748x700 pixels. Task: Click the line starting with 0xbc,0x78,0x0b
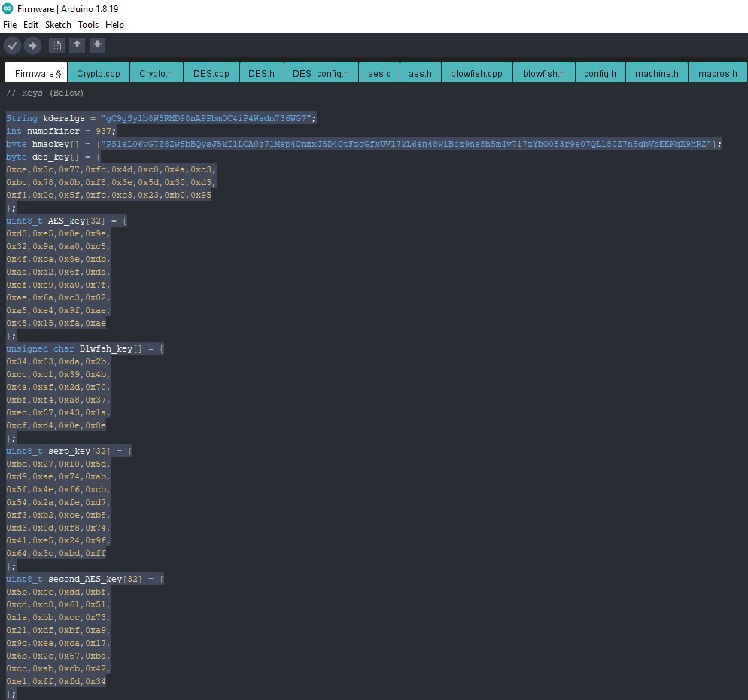pyautogui.click(x=111, y=182)
